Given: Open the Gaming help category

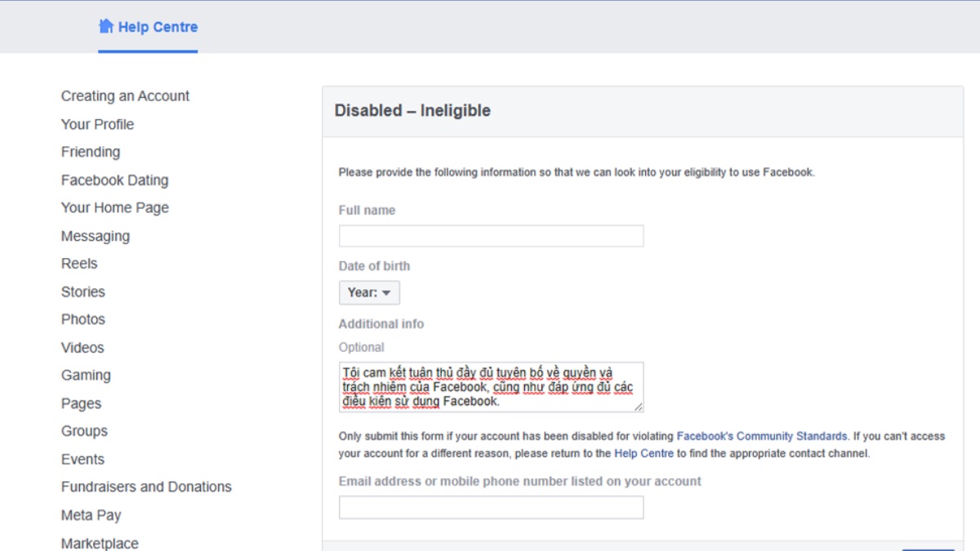Looking at the screenshot, I should tap(86, 375).
